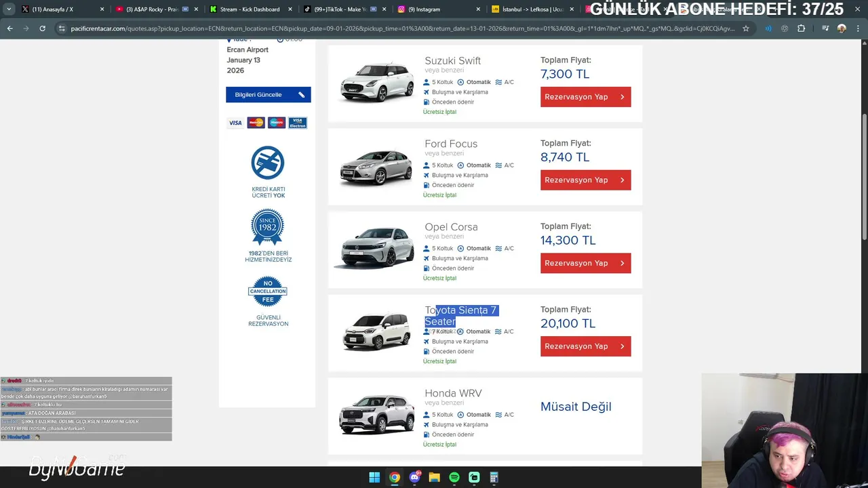Click the Ford Focus title
868x488 pixels.
[x=451, y=144]
